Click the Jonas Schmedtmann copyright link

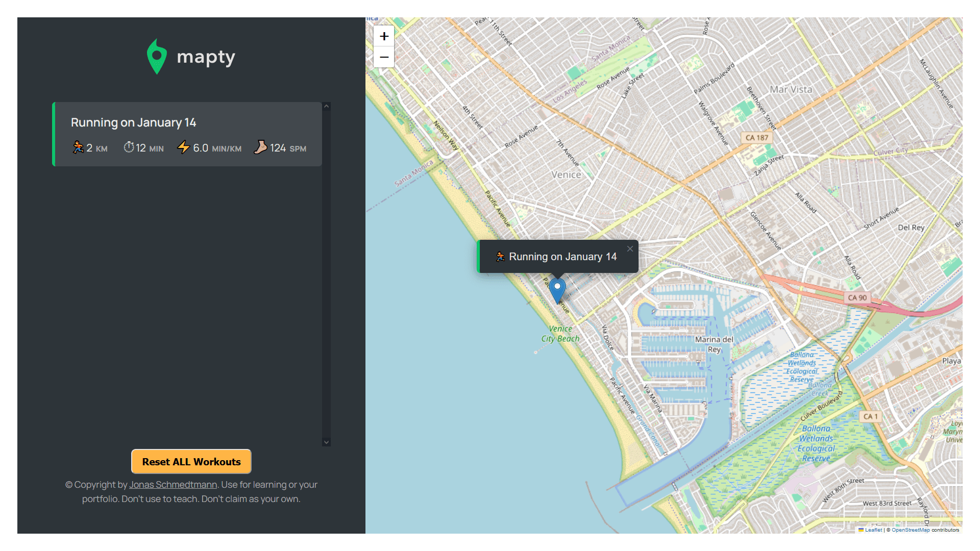point(173,484)
